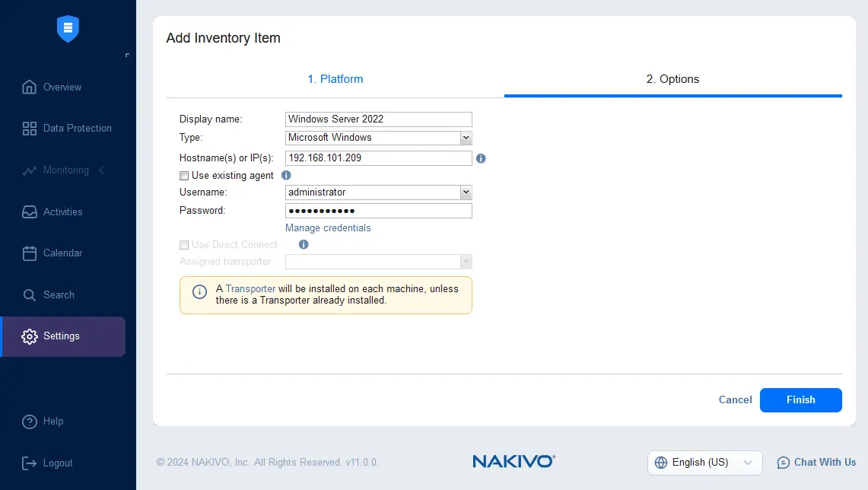Click the Finish button
The width and height of the screenshot is (868, 490).
pyautogui.click(x=800, y=399)
